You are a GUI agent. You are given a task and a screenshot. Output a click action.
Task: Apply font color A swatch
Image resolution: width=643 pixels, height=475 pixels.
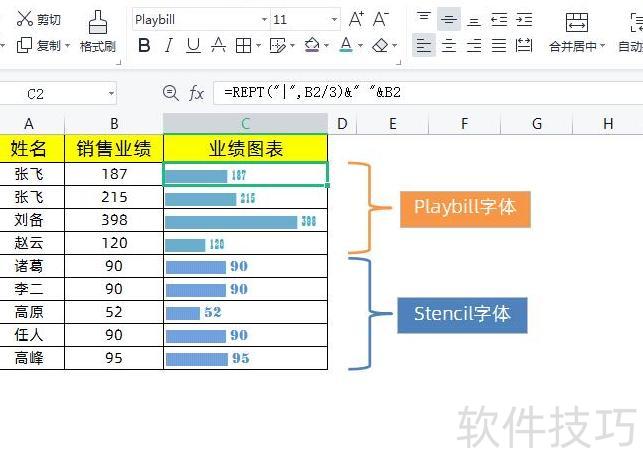coord(346,45)
